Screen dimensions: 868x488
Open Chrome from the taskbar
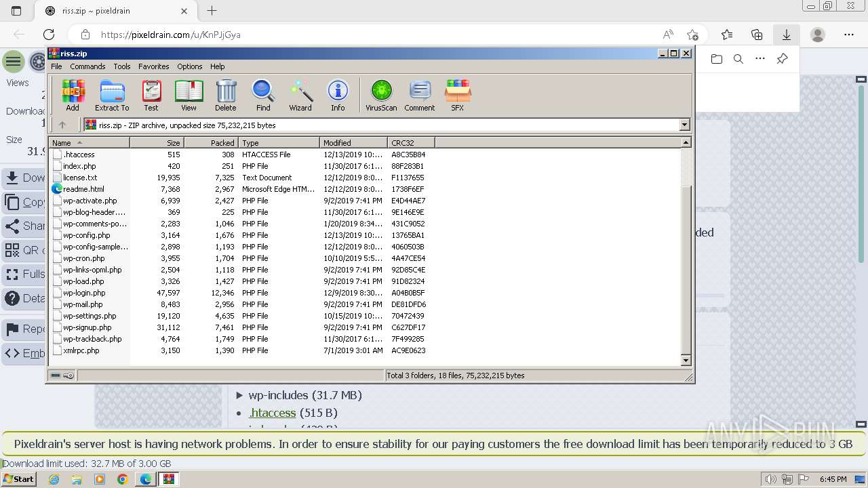click(123, 479)
